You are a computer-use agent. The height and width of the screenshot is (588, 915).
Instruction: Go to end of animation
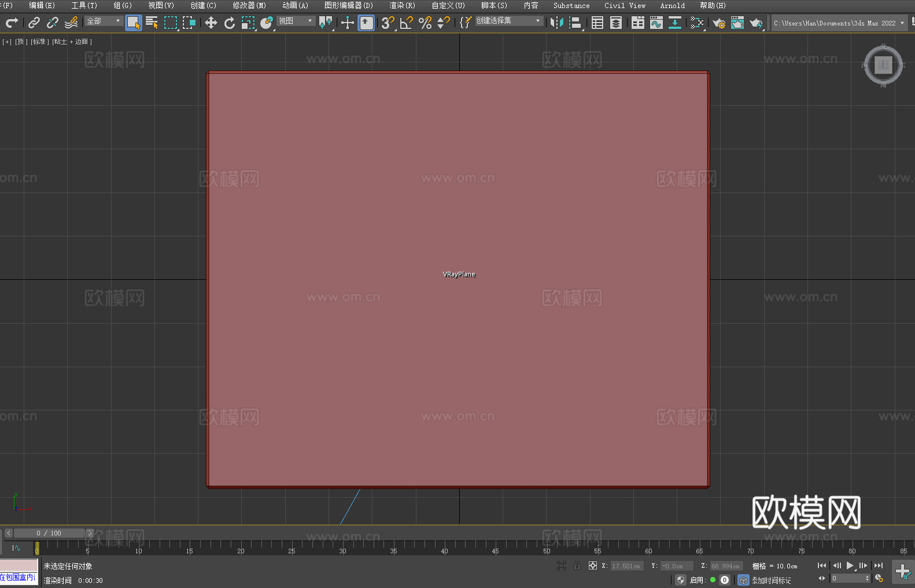click(x=879, y=565)
